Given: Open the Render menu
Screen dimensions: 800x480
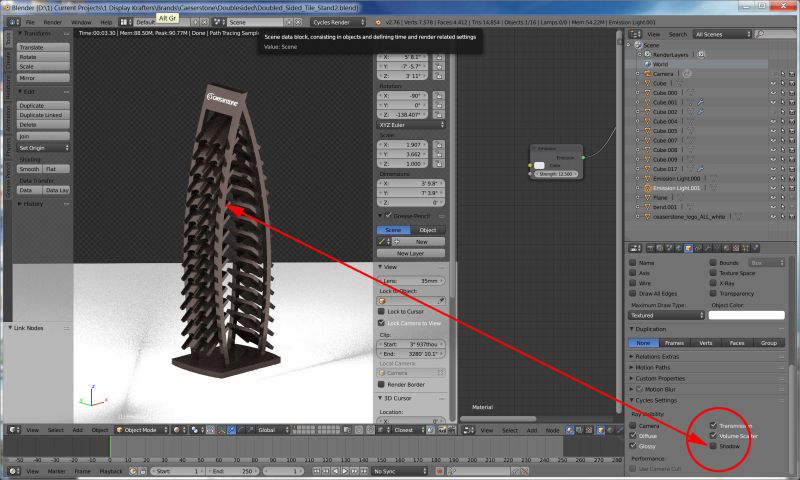Looking at the screenshot, I should (x=52, y=22).
